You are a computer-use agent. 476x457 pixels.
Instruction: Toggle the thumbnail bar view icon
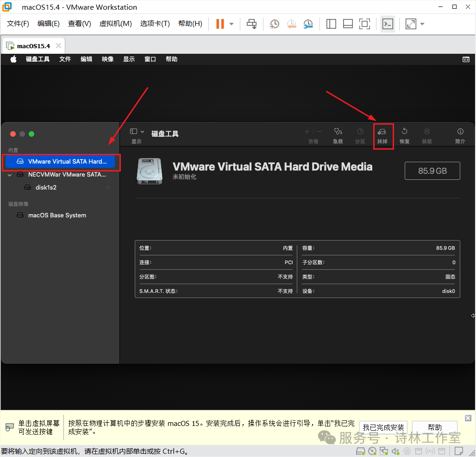point(348,24)
